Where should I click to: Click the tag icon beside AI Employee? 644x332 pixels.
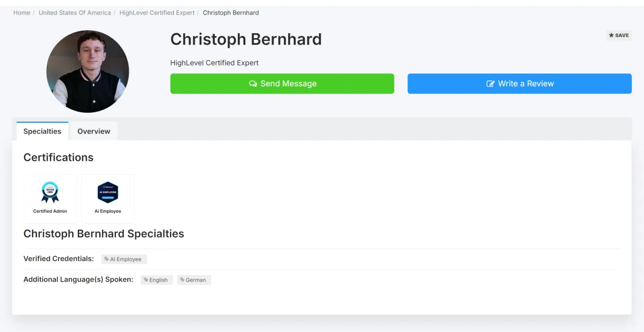coord(106,259)
